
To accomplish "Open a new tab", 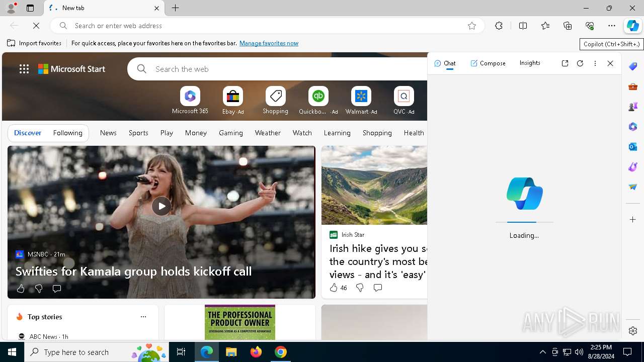I will click(176, 8).
